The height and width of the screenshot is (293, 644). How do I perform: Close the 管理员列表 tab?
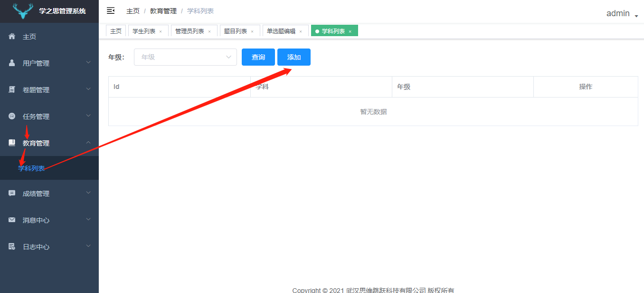(209, 31)
